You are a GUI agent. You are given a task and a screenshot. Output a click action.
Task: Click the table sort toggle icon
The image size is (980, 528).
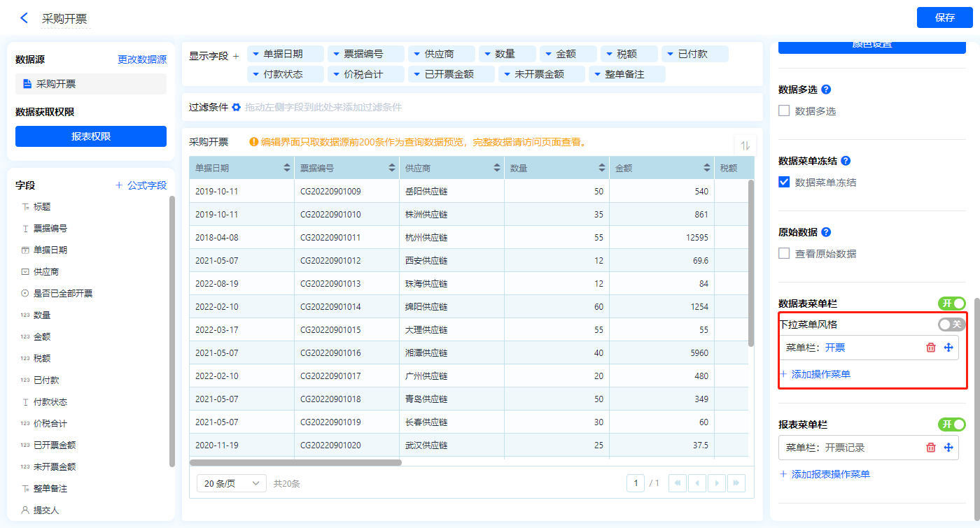click(x=745, y=145)
